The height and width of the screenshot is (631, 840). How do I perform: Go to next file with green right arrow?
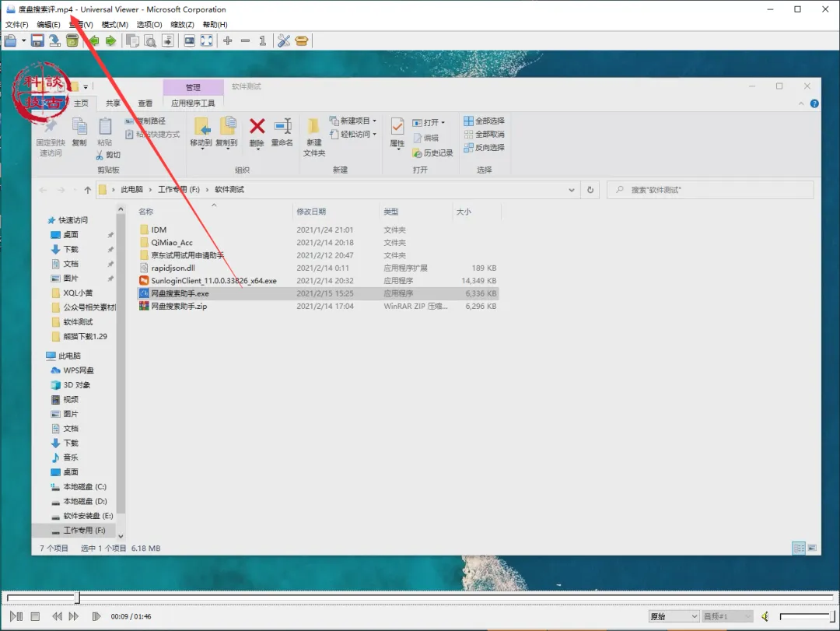(x=111, y=40)
